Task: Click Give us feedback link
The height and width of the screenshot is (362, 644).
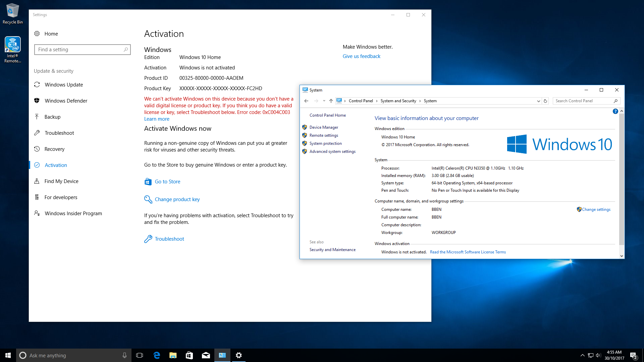Action: click(x=361, y=56)
